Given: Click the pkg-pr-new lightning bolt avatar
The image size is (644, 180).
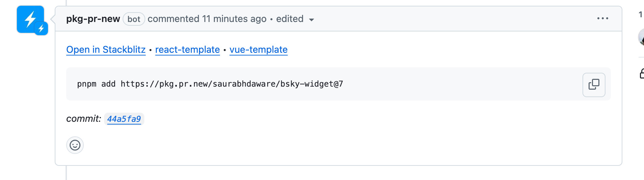Looking at the screenshot, I should pos(30,19).
